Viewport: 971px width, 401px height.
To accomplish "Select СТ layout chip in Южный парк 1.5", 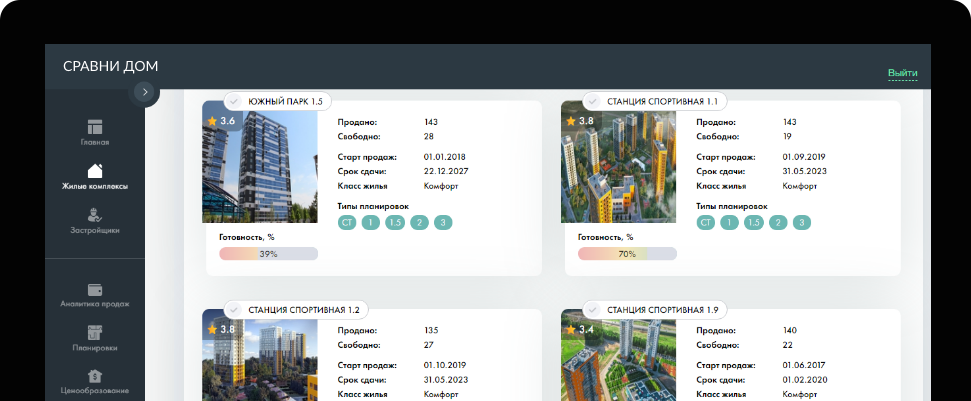I will pyautogui.click(x=347, y=223).
